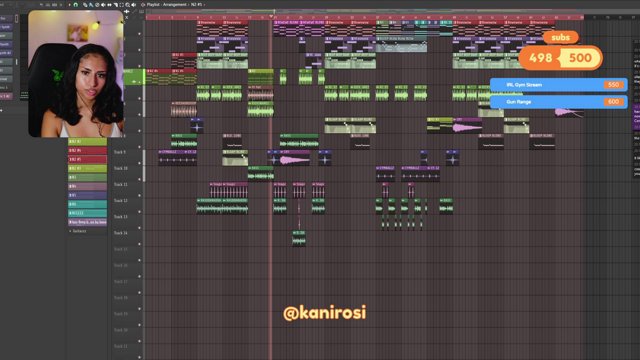Screen dimensions: 640x360
Task: Select the Track 13 header label
Action: [x=121, y=217]
